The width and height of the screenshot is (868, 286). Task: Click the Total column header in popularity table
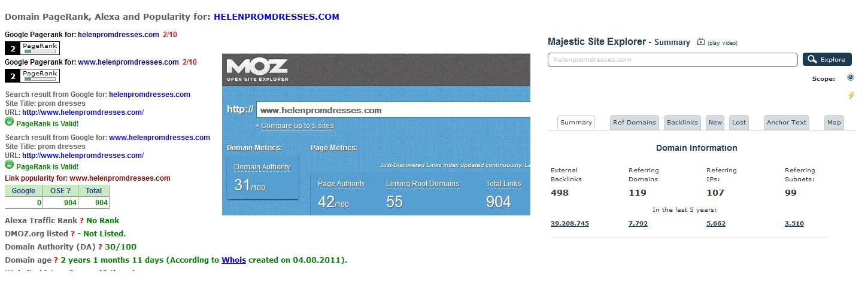pyautogui.click(x=93, y=191)
